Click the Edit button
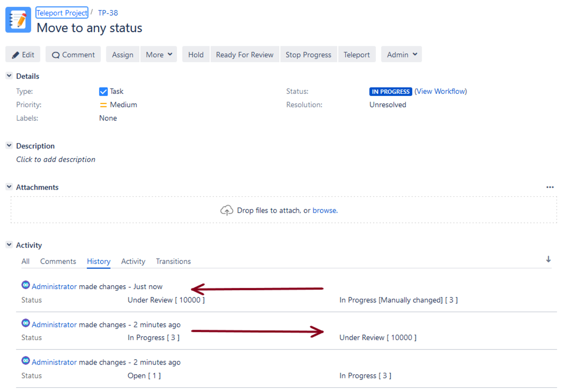564x392 pixels. 23,55
